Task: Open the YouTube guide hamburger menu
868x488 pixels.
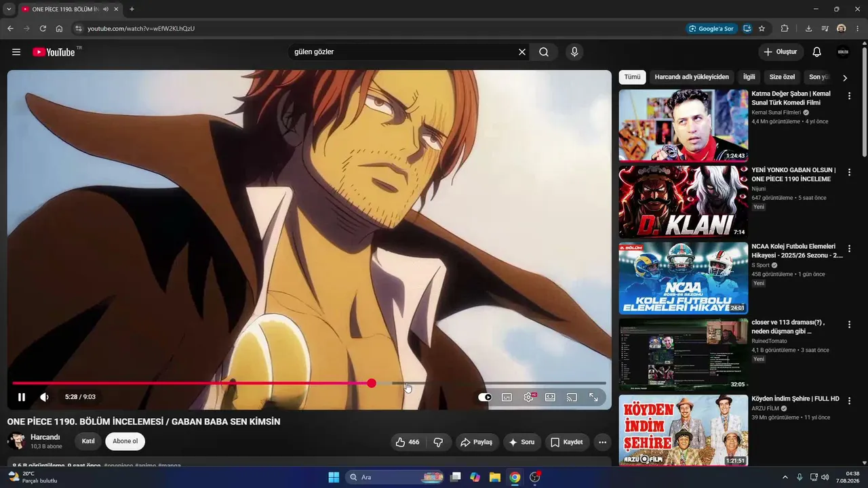Action: click(16, 52)
